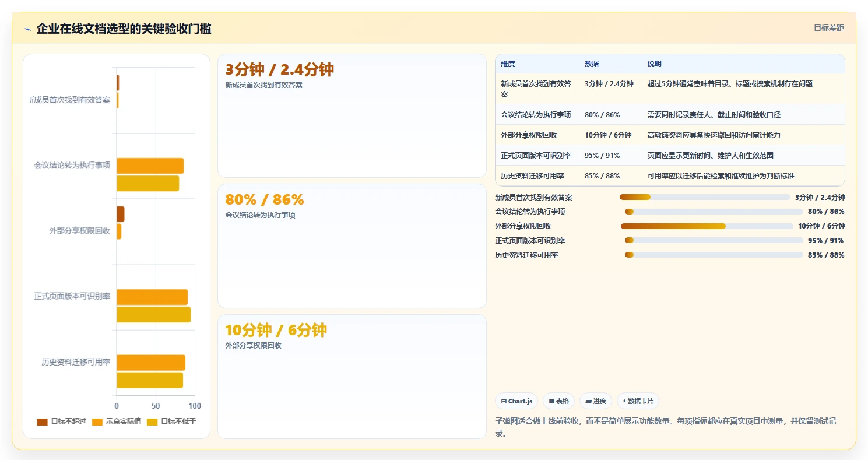Toggle the 示意实际值 legend swatch
Viewport: 868px width, 460px height.
pyautogui.click(x=97, y=422)
